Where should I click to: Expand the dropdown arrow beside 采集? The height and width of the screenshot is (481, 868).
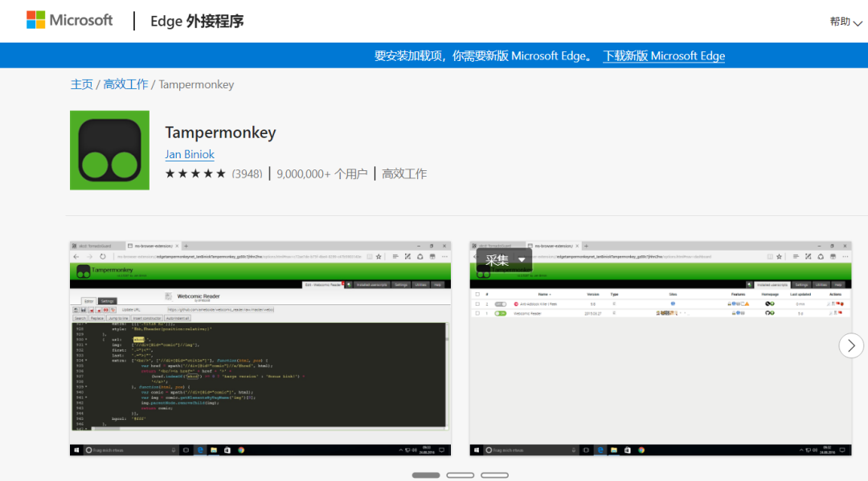(x=522, y=260)
